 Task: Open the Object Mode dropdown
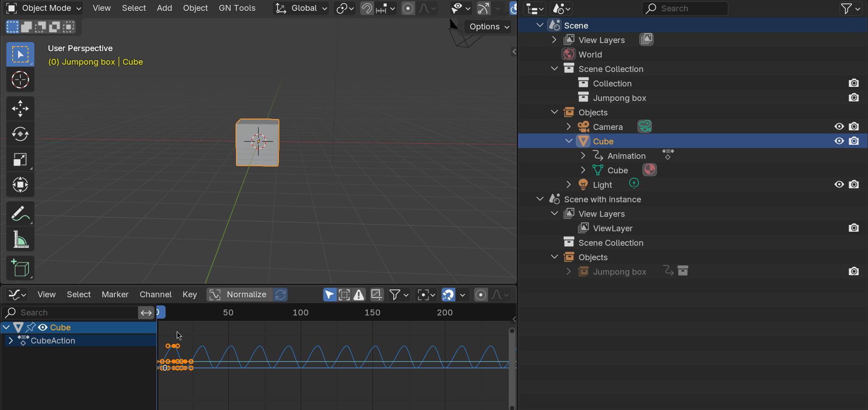pyautogui.click(x=44, y=8)
